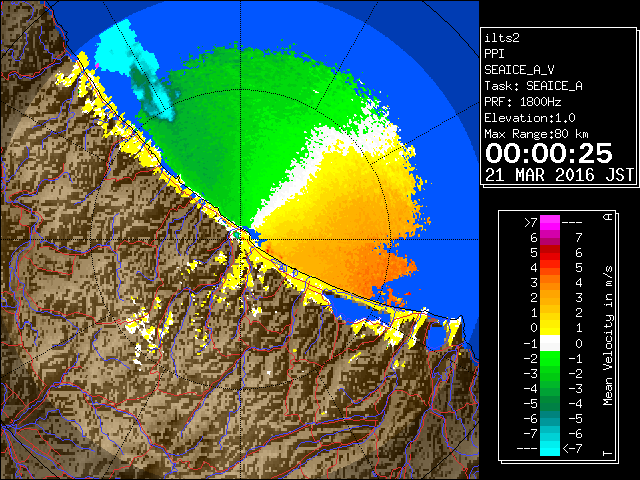Click the 'PRF: 1800Hz' text
Viewport: 640px width, 480px height.
tap(522, 102)
